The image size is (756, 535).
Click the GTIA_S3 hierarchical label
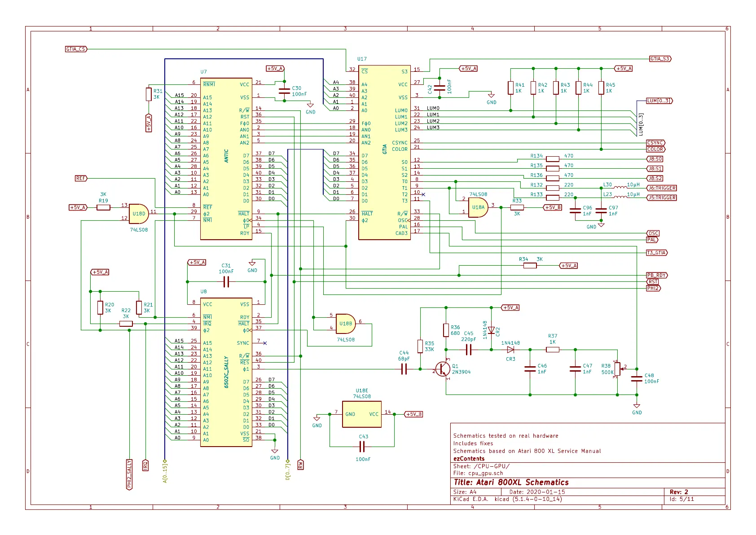point(660,59)
